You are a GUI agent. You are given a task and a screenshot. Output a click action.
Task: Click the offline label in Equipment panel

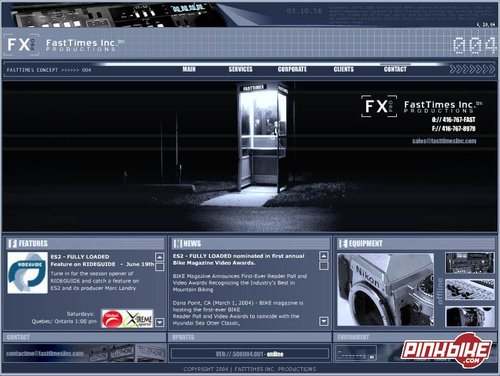[440, 291]
